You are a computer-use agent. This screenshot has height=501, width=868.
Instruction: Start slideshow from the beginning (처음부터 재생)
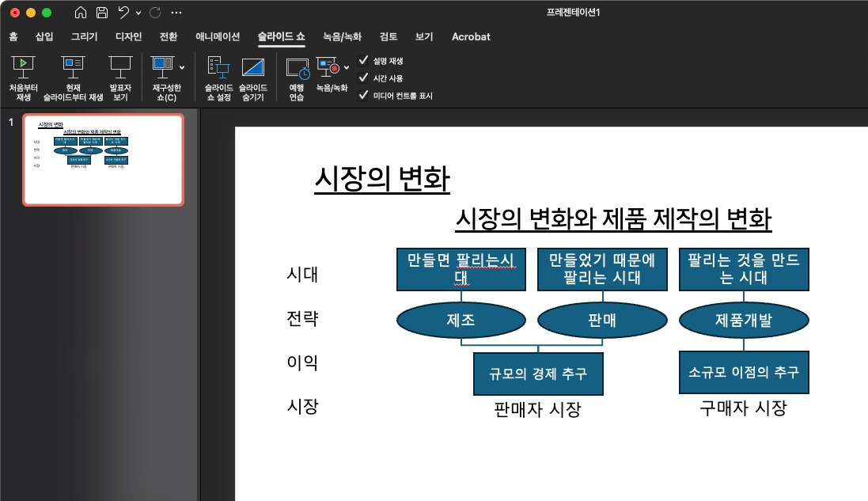pos(23,77)
